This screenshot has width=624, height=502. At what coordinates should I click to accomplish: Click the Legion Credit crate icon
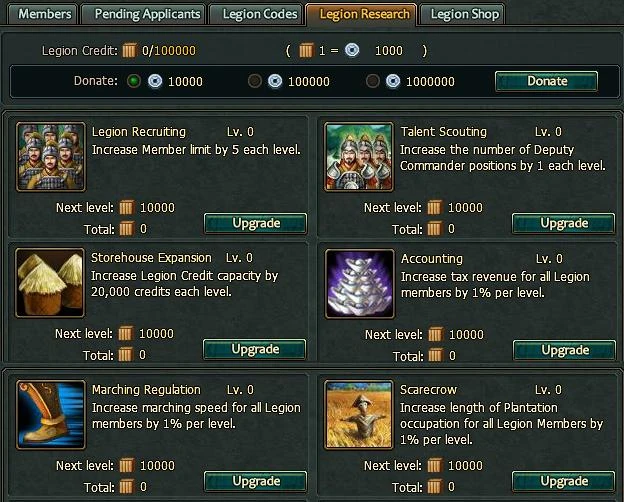coord(129,51)
